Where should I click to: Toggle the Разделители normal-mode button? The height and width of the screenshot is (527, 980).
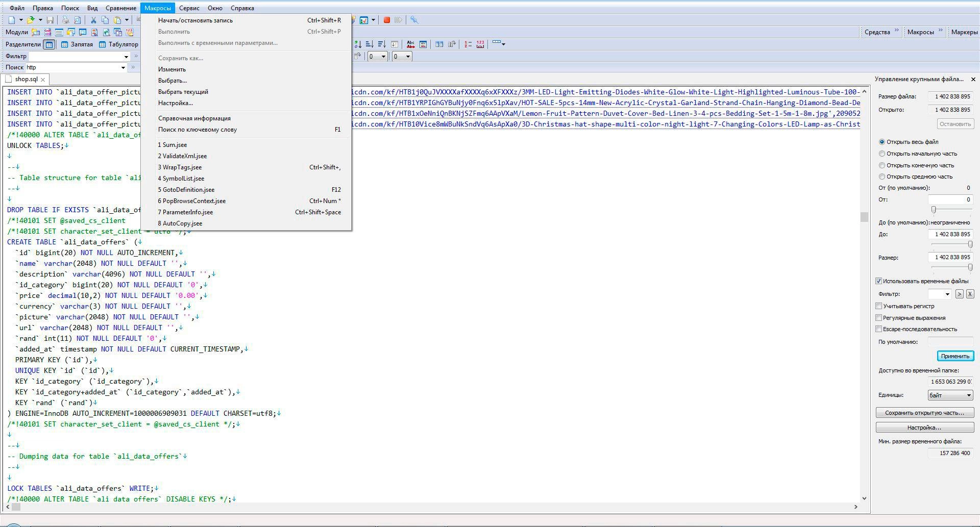pyautogui.click(x=49, y=44)
